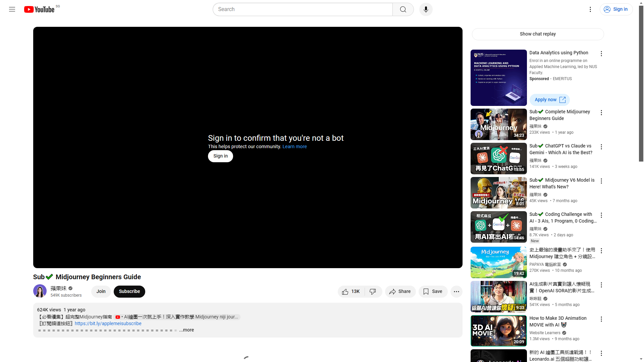Click the 蘋果妹 channel name under title
The height and width of the screenshot is (362, 644).
pos(58,288)
